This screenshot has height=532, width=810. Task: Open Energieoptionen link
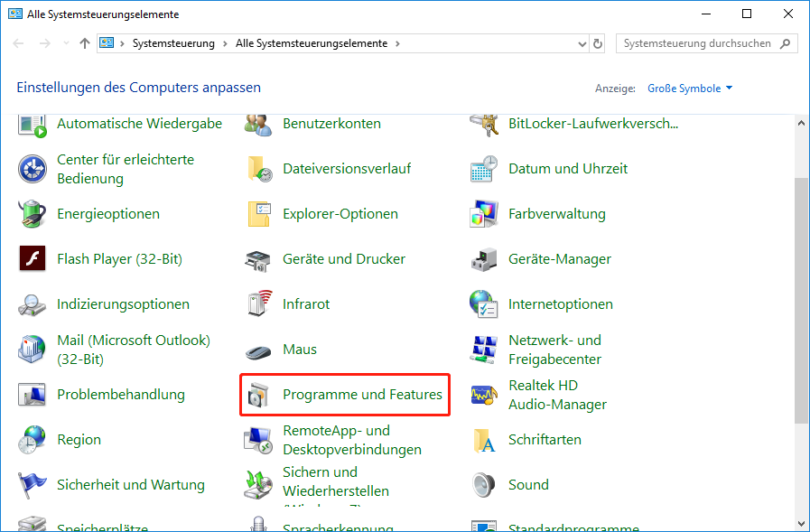pyautogui.click(x=108, y=214)
